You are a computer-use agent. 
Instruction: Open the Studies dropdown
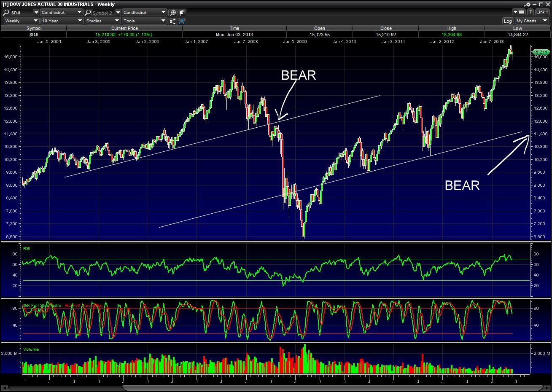coord(103,21)
